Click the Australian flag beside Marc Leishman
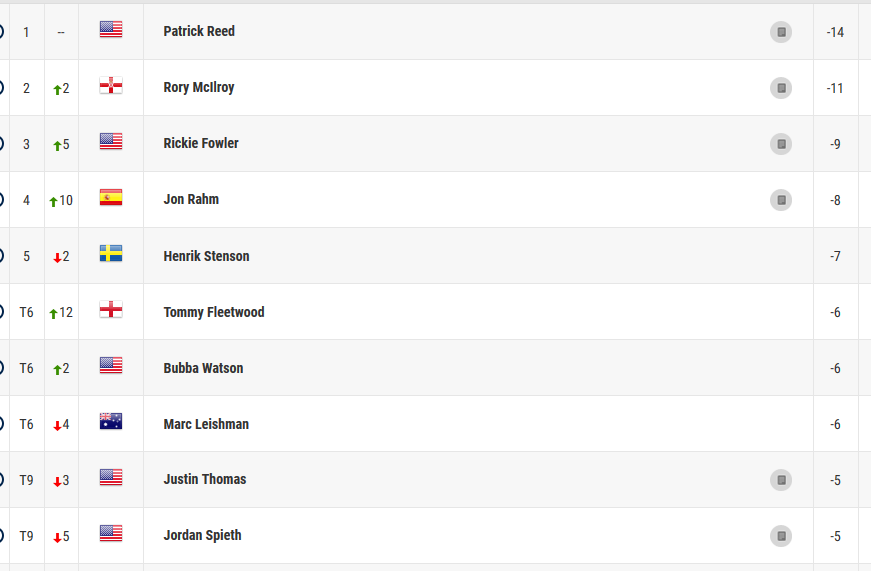Image resolution: width=871 pixels, height=571 pixels. tap(111, 422)
